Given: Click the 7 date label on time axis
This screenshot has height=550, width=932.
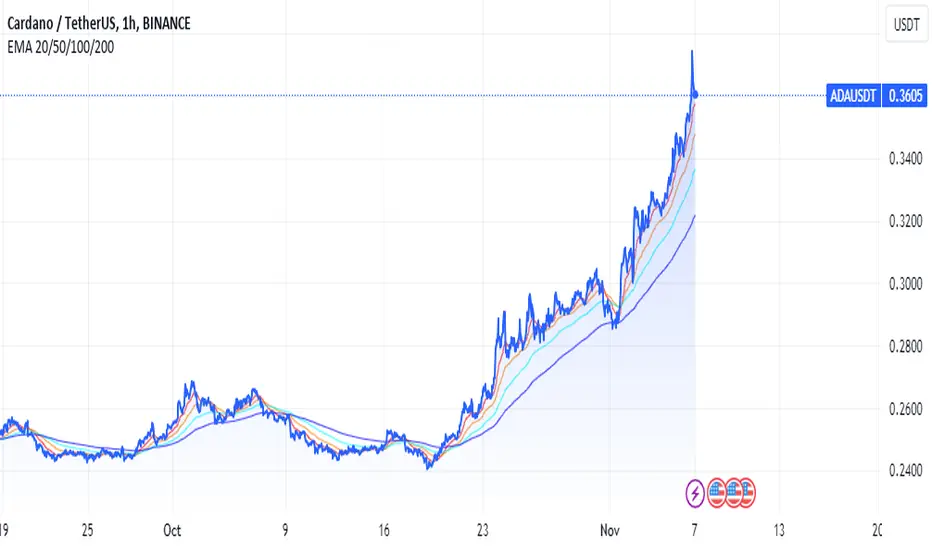Looking at the screenshot, I should coord(694,530).
